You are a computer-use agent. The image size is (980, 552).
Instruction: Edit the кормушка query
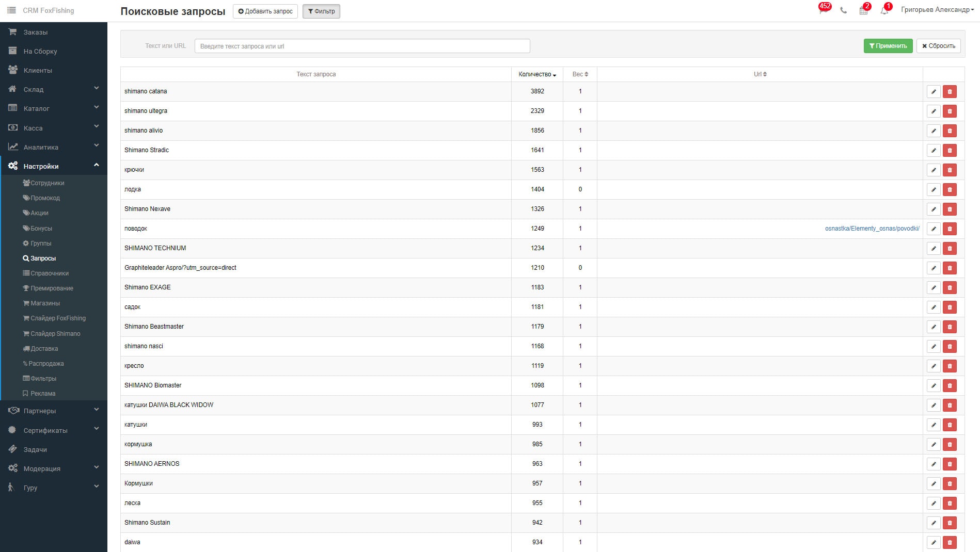[934, 445]
